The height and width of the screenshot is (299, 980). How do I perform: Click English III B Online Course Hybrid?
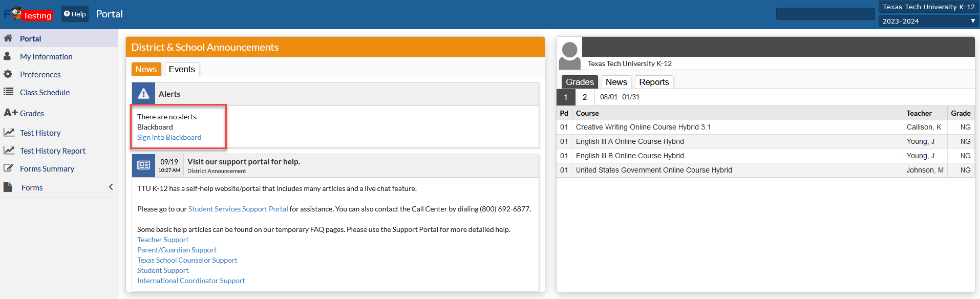tap(630, 156)
